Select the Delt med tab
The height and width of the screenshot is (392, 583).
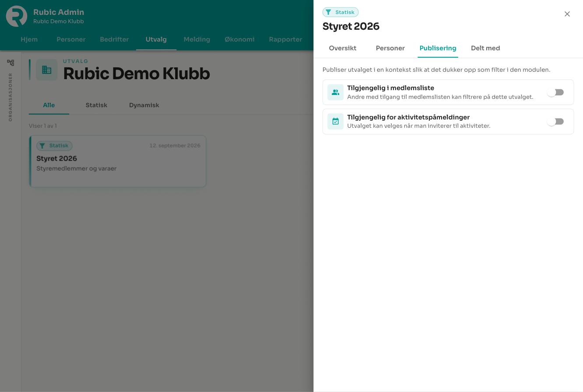tap(485, 48)
